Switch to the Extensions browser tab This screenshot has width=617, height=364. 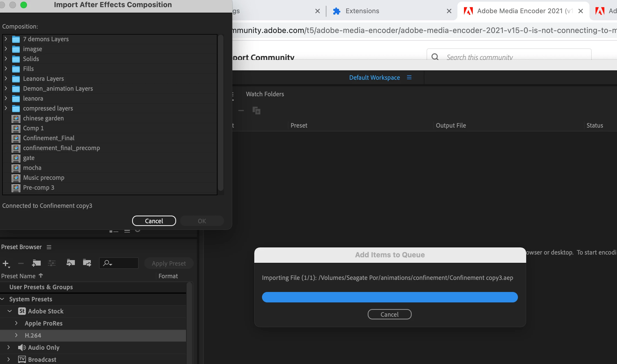tap(362, 11)
